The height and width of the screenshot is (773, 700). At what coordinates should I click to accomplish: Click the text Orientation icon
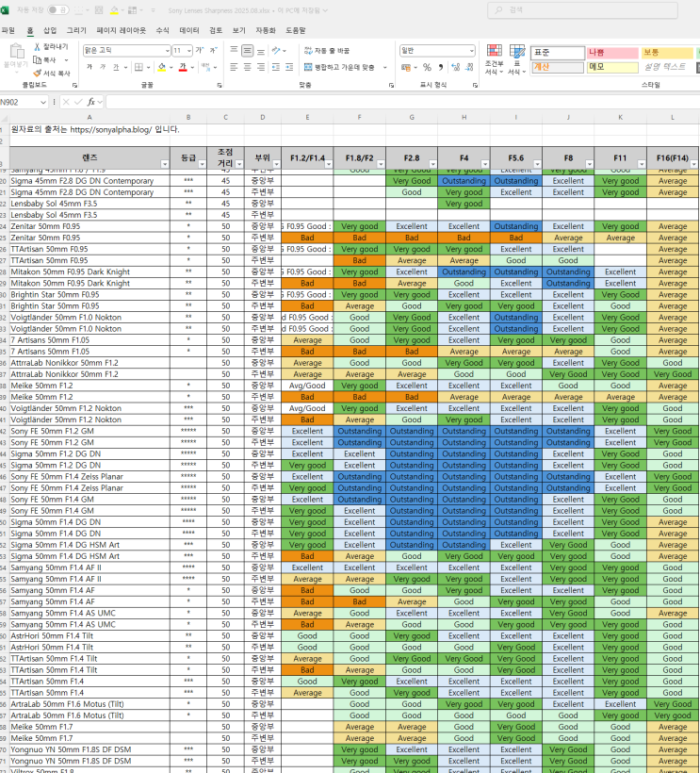276,50
